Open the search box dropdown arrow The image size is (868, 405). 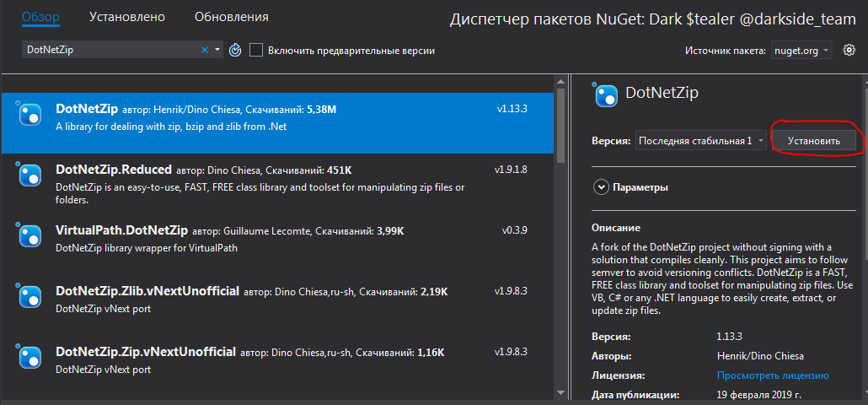(x=217, y=50)
